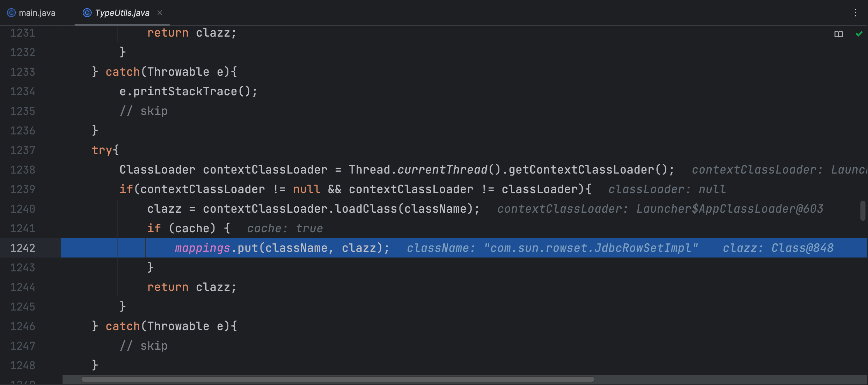Click line number 1242 in the gutter

coord(22,248)
